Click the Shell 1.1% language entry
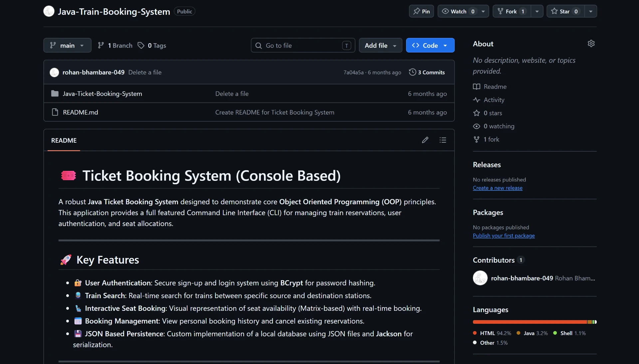639x364 pixels. pos(569,333)
